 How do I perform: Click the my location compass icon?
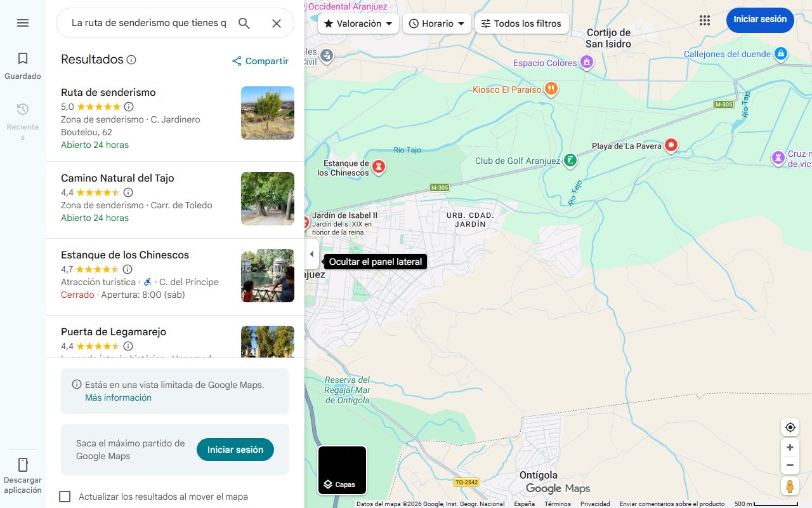tap(790, 427)
